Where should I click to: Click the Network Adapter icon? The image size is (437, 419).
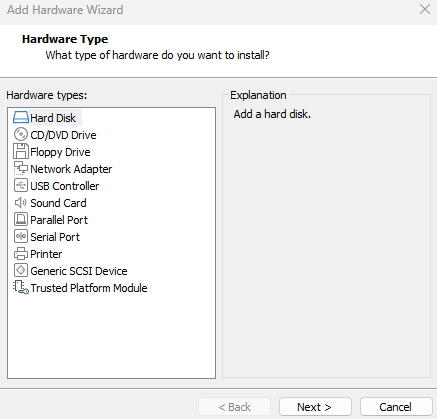tap(21, 168)
